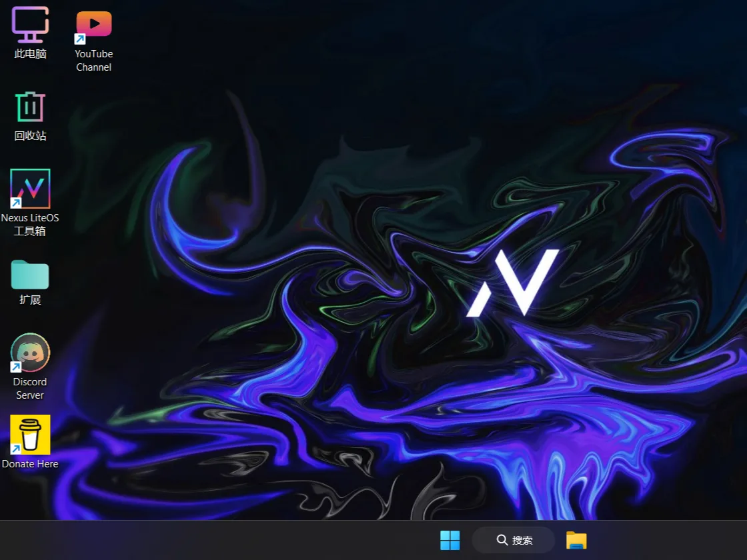Image resolution: width=747 pixels, height=560 pixels.
Task: Select the Donate Here label text
Action: 30,464
